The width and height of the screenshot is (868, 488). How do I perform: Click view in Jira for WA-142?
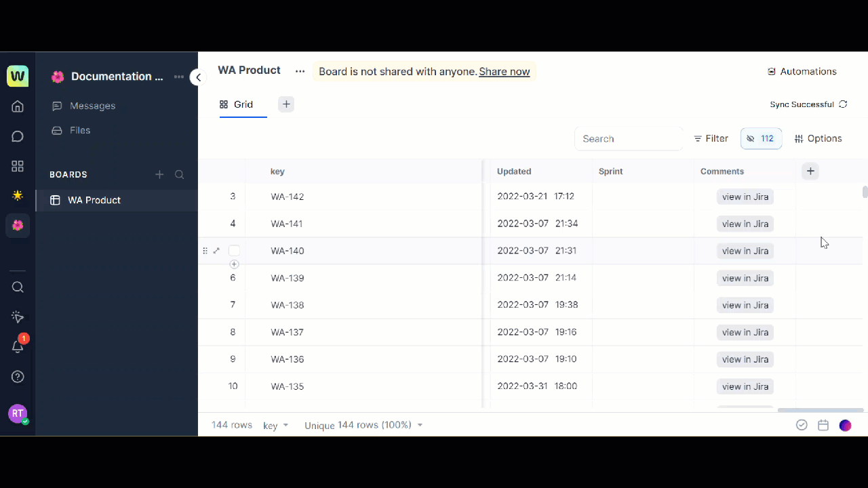point(745,197)
